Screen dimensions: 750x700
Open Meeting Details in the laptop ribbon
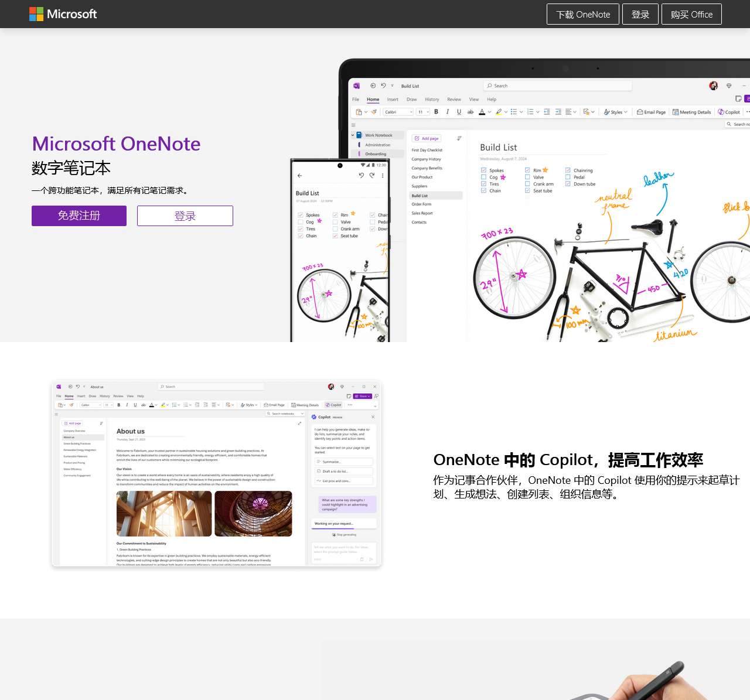point(692,112)
